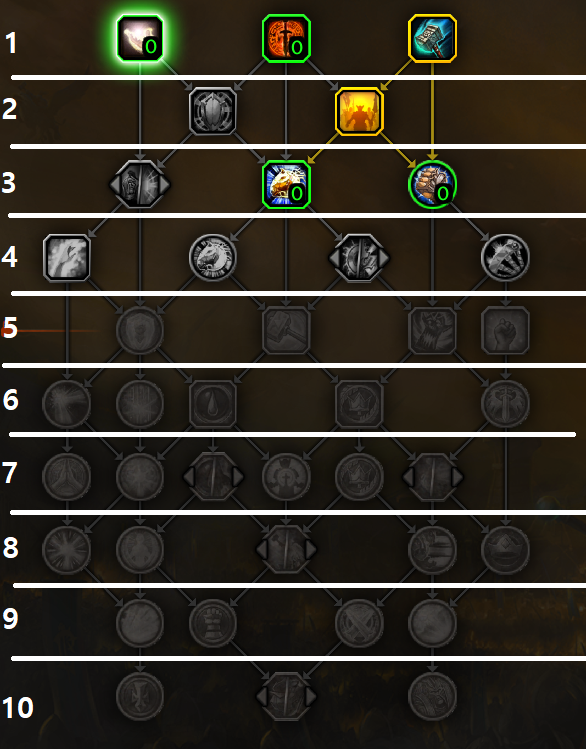Select the golden winged figure talent in row 2
The height and width of the screenshot is (749, 586).
point(359,111)
